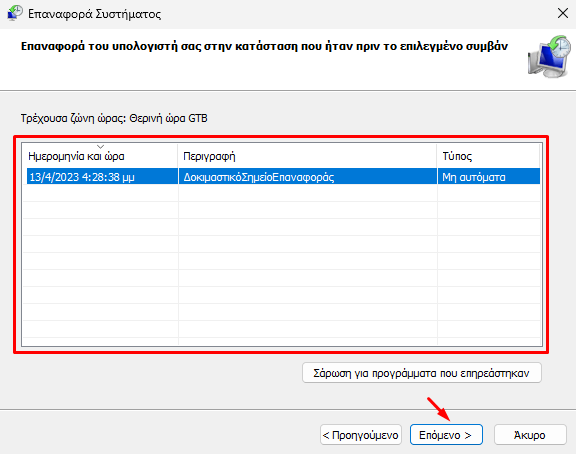Click the Άκυρο button
The image size is (576, 454).
pyautogui.click(x=530, y=435)
